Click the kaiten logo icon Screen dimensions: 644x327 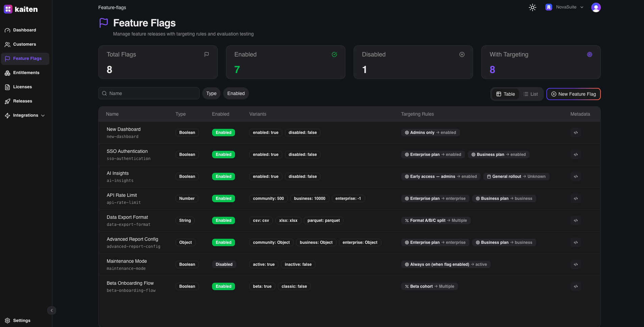(8, 9)
